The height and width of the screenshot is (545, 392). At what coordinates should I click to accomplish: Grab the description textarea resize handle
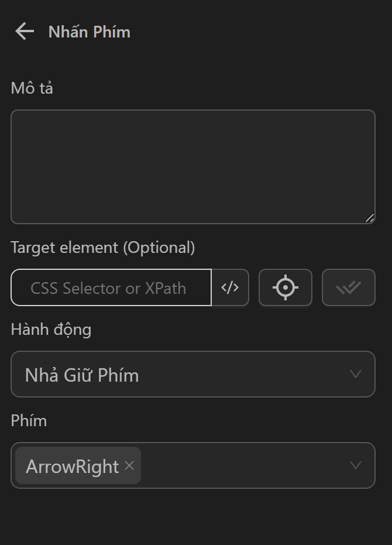(369, 218)
